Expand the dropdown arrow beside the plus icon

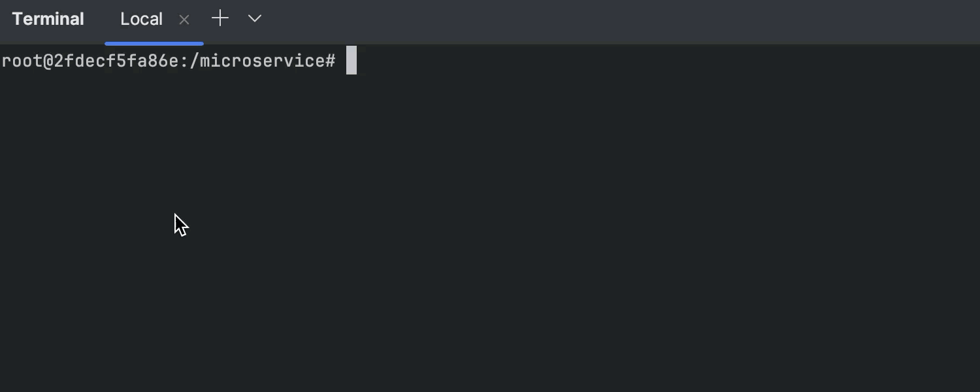click(254, 18)
